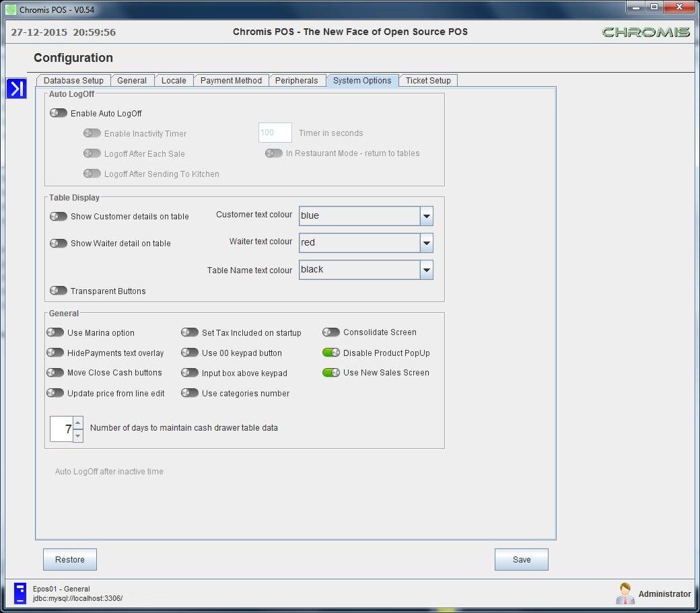Turn off Disable Product PopUp

click(x=331, y=353)
